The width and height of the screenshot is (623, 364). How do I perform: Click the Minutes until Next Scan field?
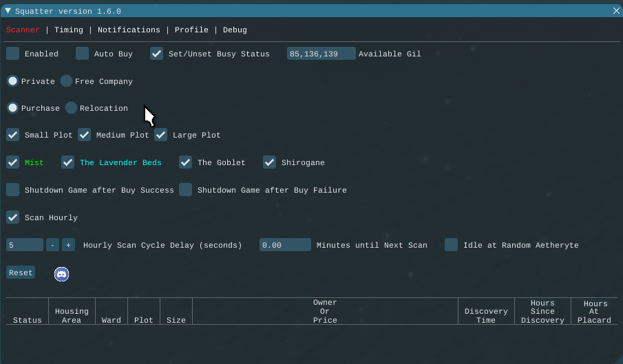(x=285, y=245)
